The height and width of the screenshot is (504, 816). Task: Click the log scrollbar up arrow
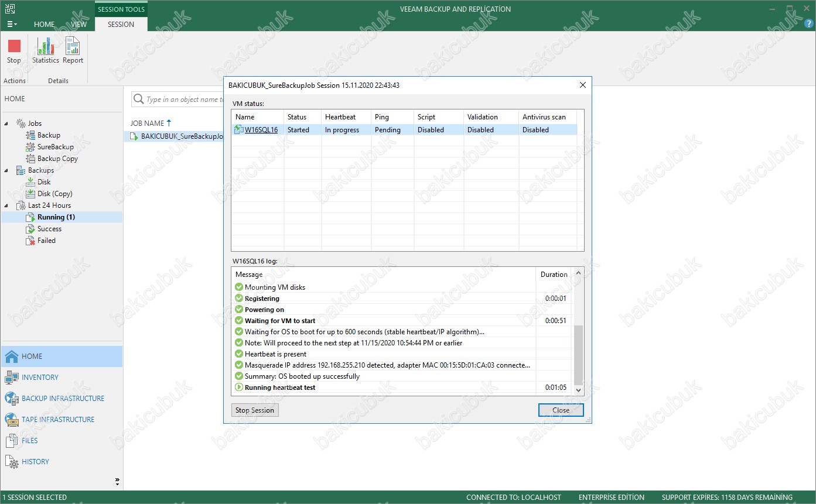click(x=578, y=273)
